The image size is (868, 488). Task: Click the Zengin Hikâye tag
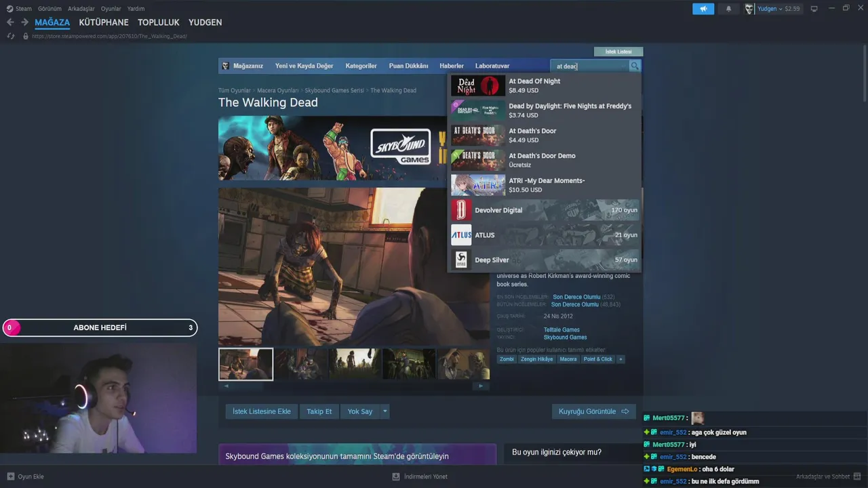point(536,359)
